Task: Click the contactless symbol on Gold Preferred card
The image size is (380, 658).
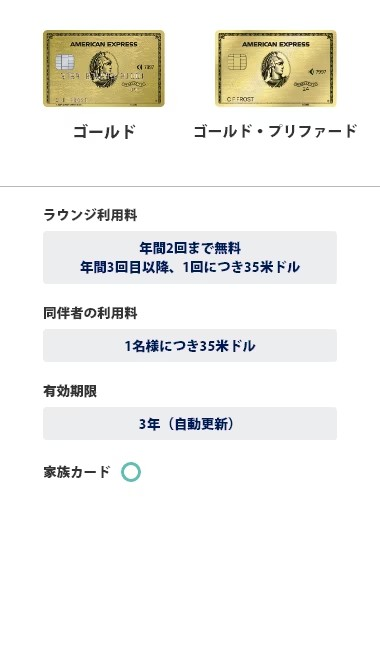Action: [x=312, y=72]
